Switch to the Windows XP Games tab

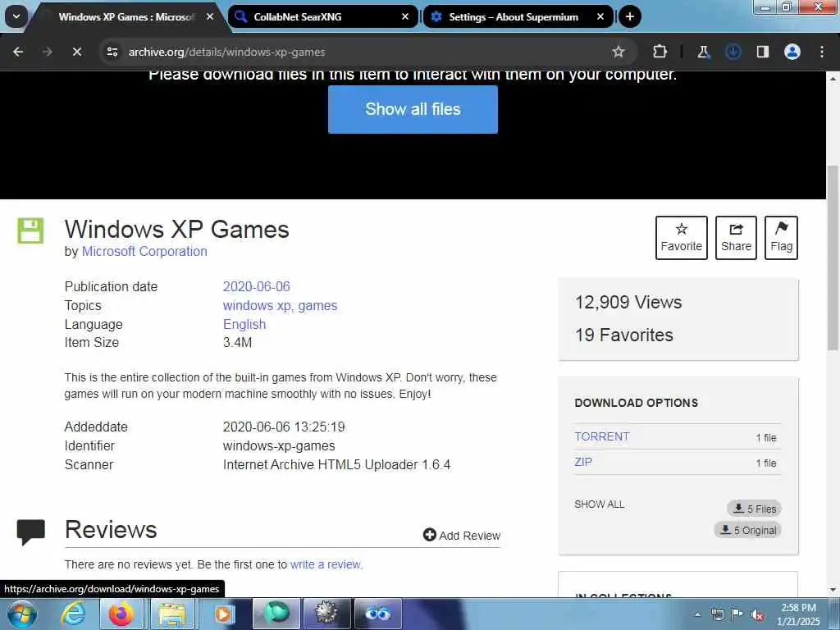click(126, 17)
